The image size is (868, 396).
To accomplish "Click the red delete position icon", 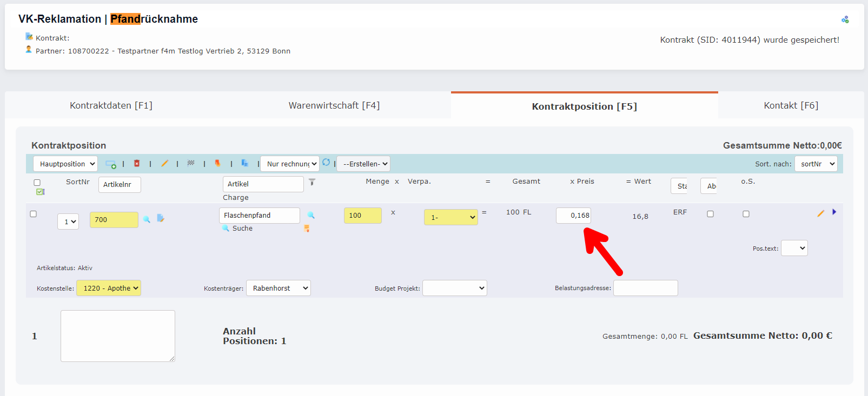I will [x=137, y=163].
